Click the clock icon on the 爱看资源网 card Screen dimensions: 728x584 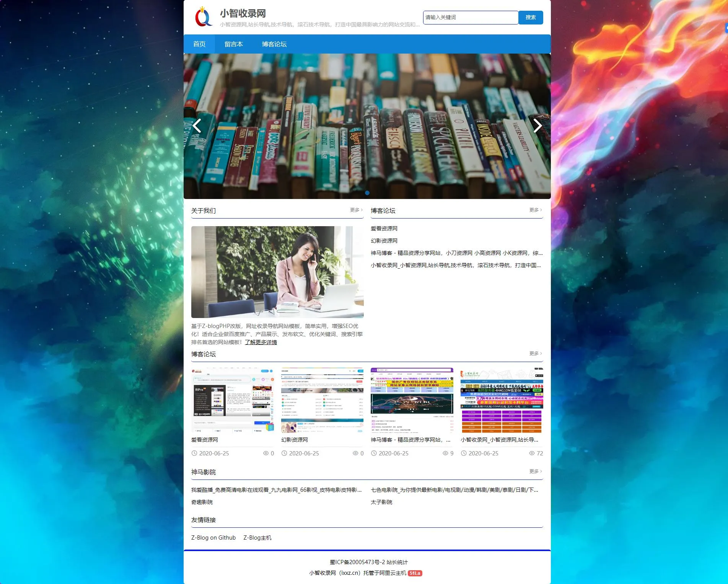coord(195,453)
